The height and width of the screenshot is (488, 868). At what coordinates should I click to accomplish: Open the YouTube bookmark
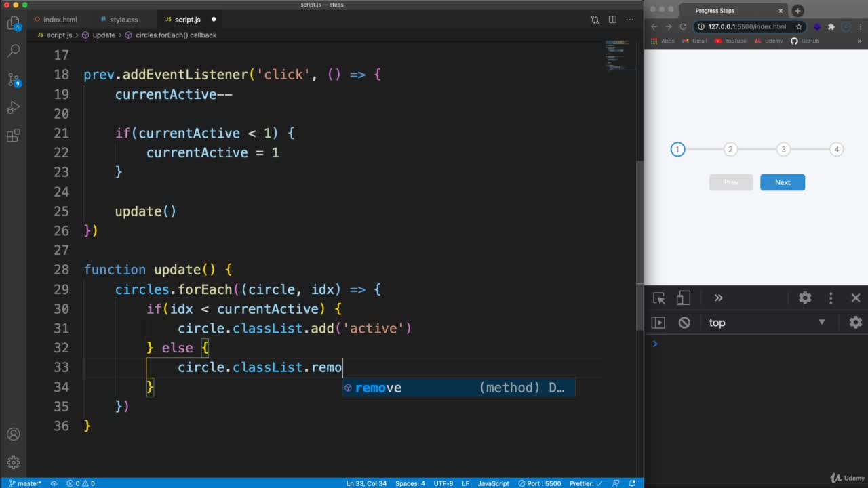click(730, 41)
